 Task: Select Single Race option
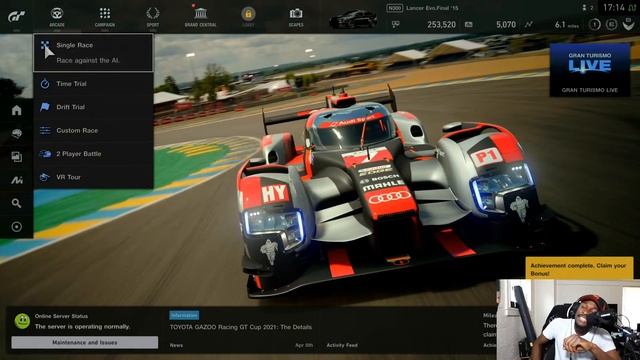coord(93,53)
